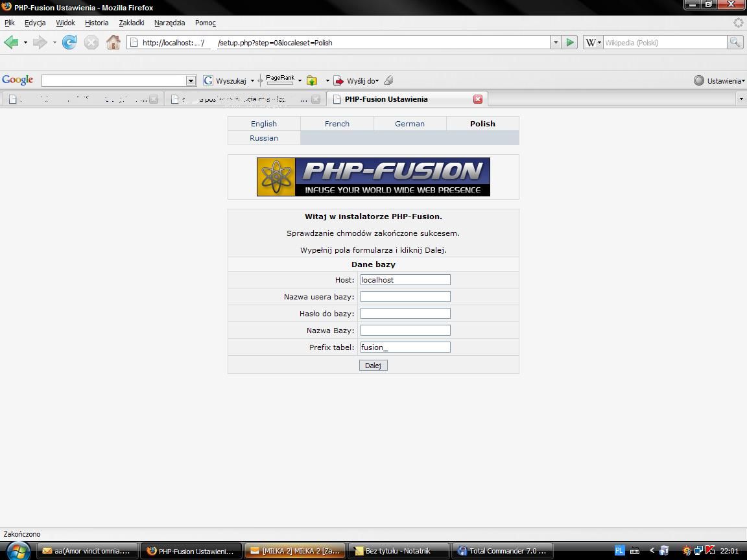Click the Nazwa usera bazy field
The width and height of the screenshot is (747, 560).
coord(405,297)
